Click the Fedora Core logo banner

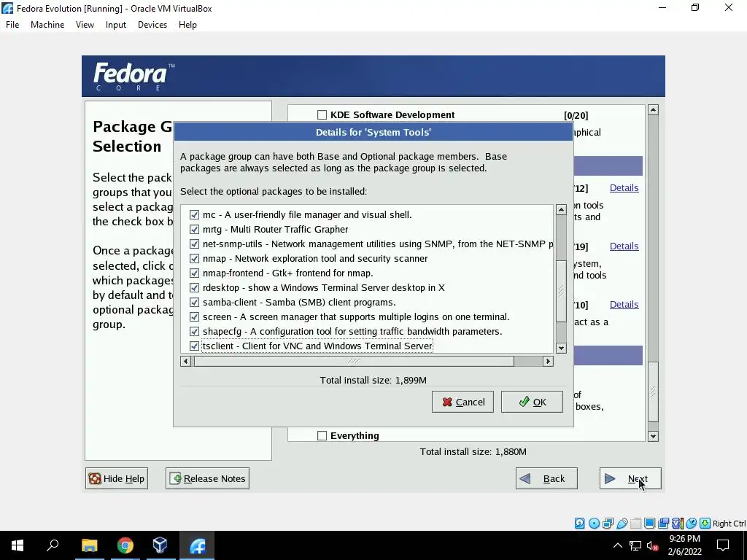click(x=373, y=76)
